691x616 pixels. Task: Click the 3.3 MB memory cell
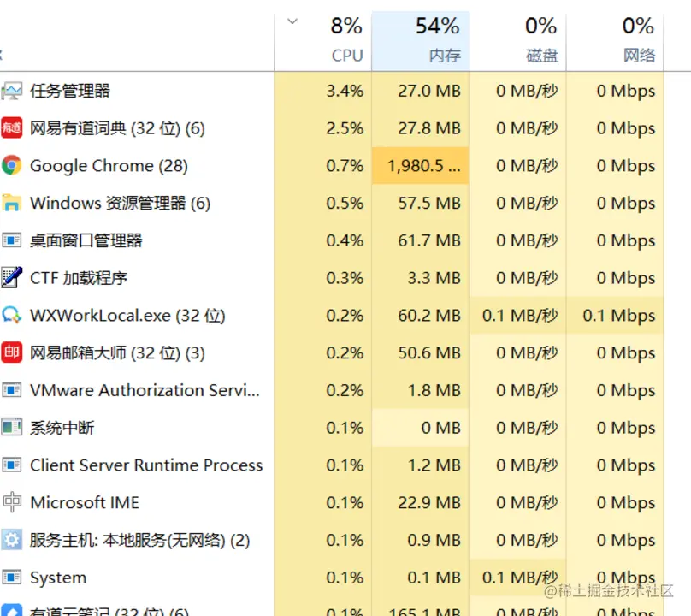click(x=421, y=278)
